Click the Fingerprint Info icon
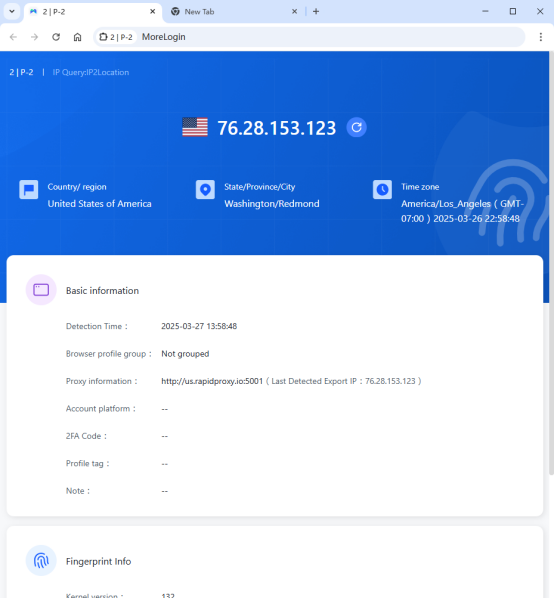The image size is (554, 598). point(41,561)
